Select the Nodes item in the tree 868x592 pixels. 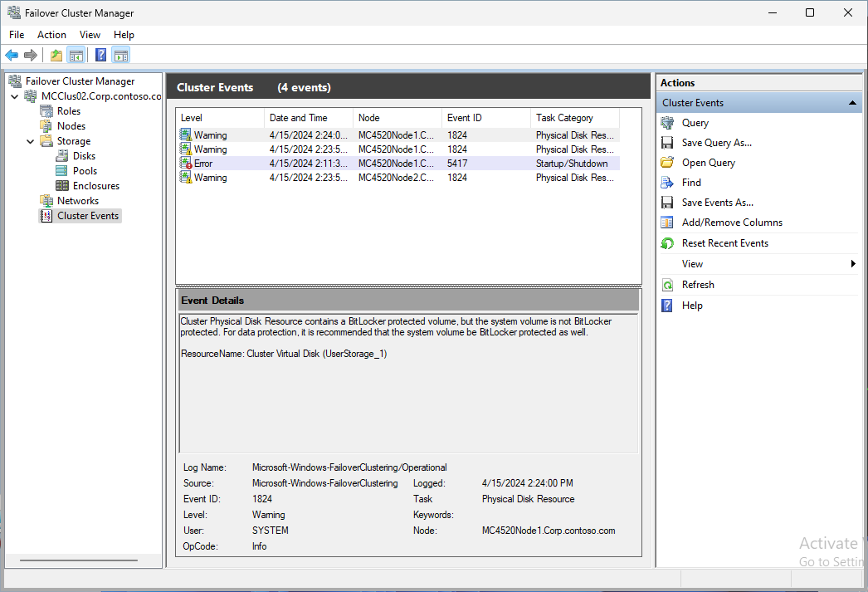pyautogui.click(x=69, y=125)
